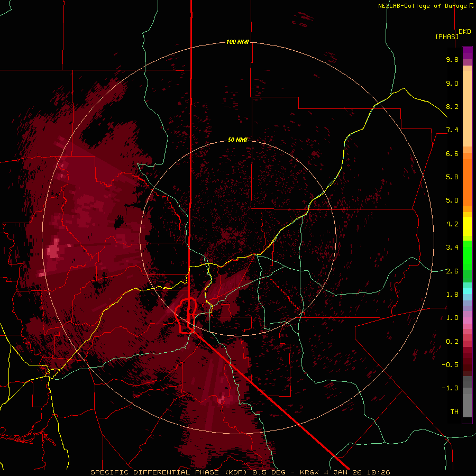The height and width of the screenshot is (476, 476).
Task: Click the small pink KDP spot in the southern echo
Action: (222, 400)
